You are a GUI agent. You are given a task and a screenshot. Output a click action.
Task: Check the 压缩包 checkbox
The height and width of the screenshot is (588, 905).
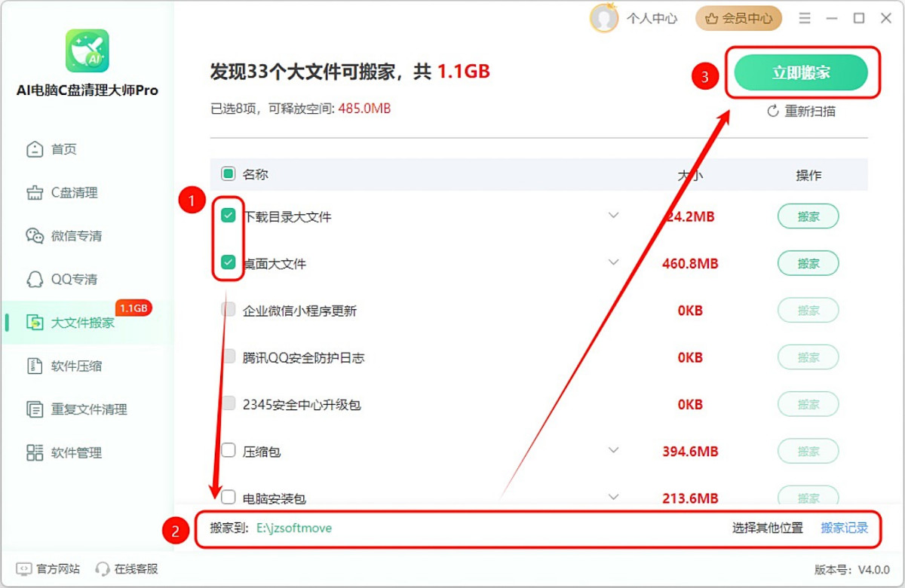tap(229, 450)
